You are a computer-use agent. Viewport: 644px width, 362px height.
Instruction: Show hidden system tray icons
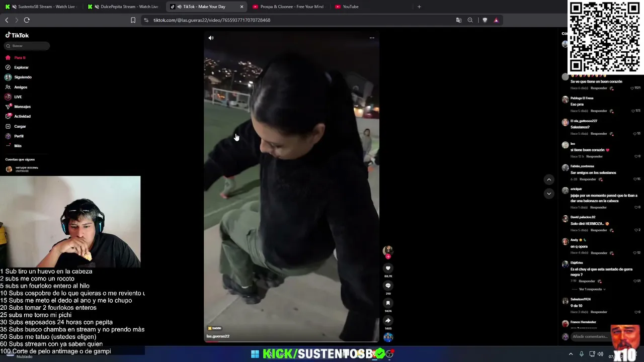tap(571, 354)
